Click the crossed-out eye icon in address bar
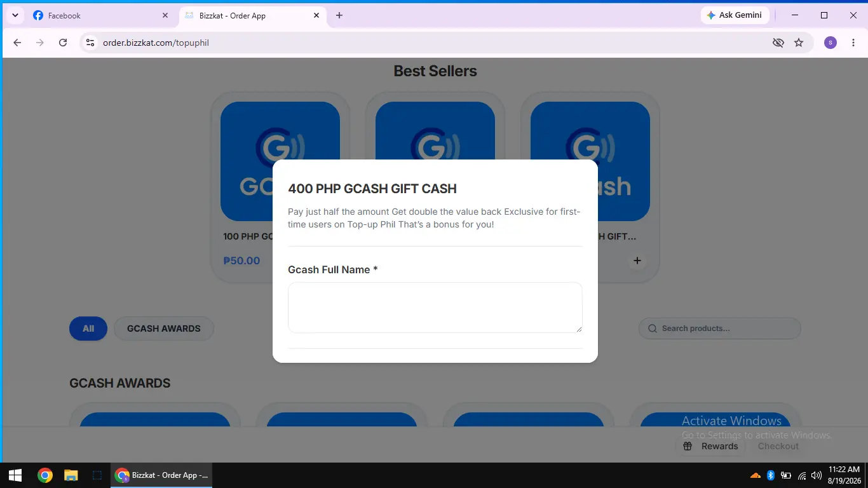 (778, 43)
